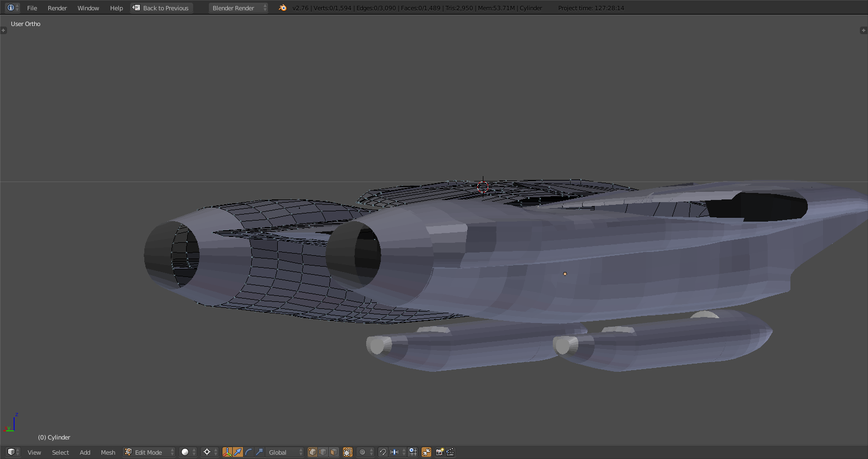Viewport: 868px width, 459px height.
Task: Open snap element type selector
Action: coord(398,452)
